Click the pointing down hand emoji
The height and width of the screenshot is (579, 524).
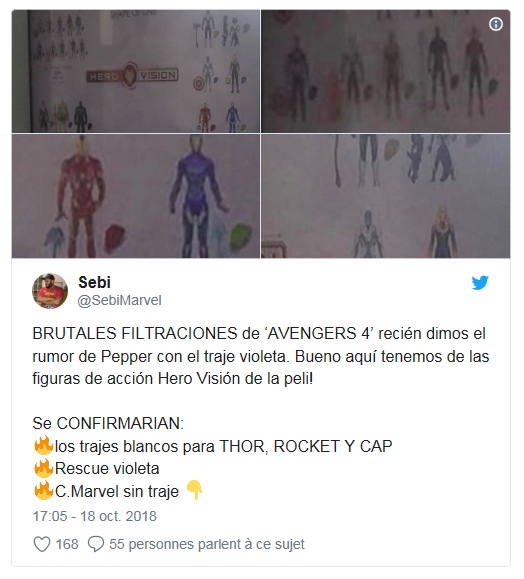[x=194, y=490]
